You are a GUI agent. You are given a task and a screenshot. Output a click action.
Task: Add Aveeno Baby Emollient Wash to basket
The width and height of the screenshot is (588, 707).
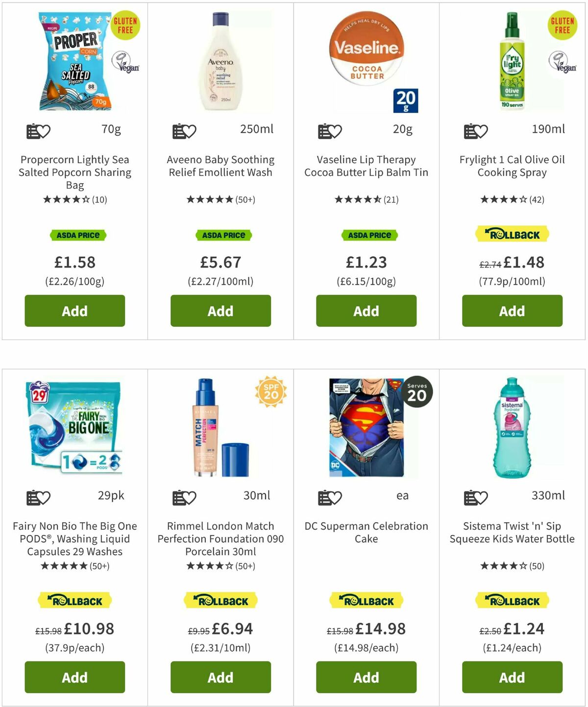click(220, 311)
